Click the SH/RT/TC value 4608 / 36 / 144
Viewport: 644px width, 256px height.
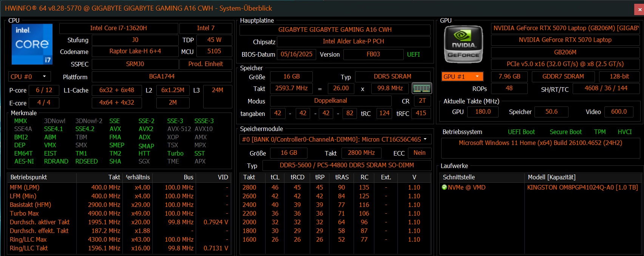606,88
